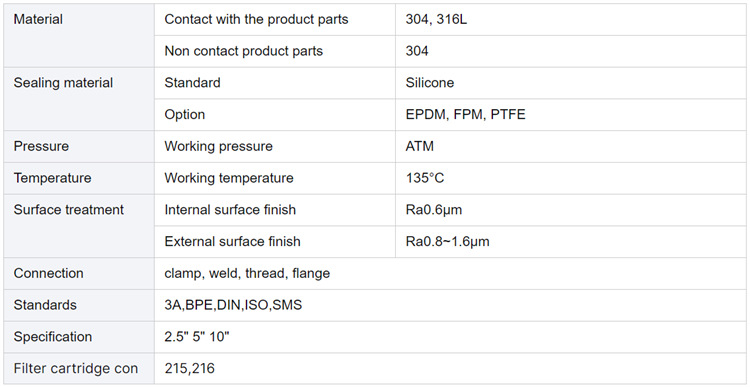Click 'clamp, weld, thread, flange' connection text

(x=247, y=273)
